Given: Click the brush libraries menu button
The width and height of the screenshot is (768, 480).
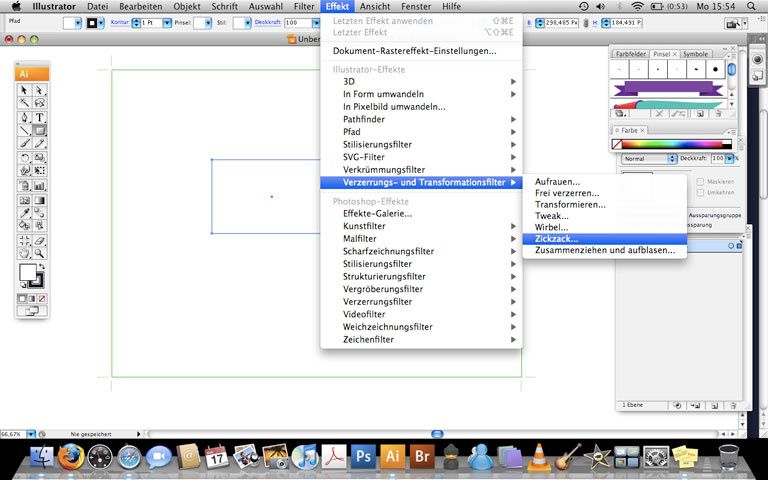Looking at the screenshot, I should (x=621, y=114).
